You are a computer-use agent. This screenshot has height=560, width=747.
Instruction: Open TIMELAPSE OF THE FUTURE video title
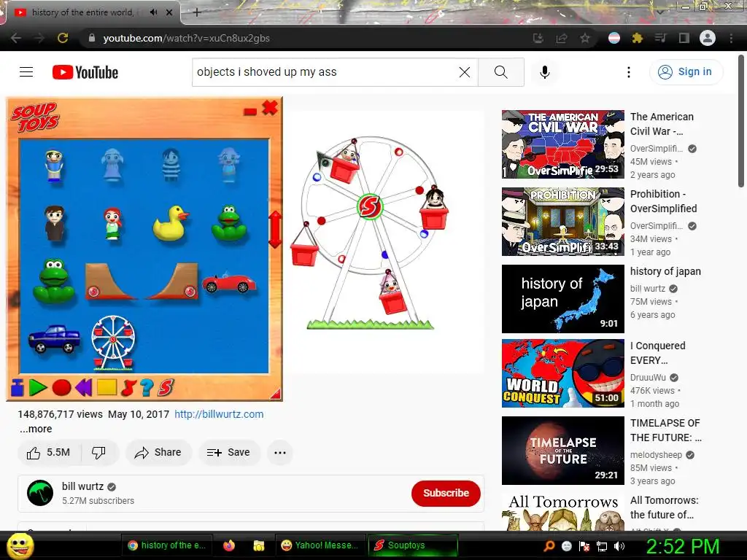click(665, 430)
